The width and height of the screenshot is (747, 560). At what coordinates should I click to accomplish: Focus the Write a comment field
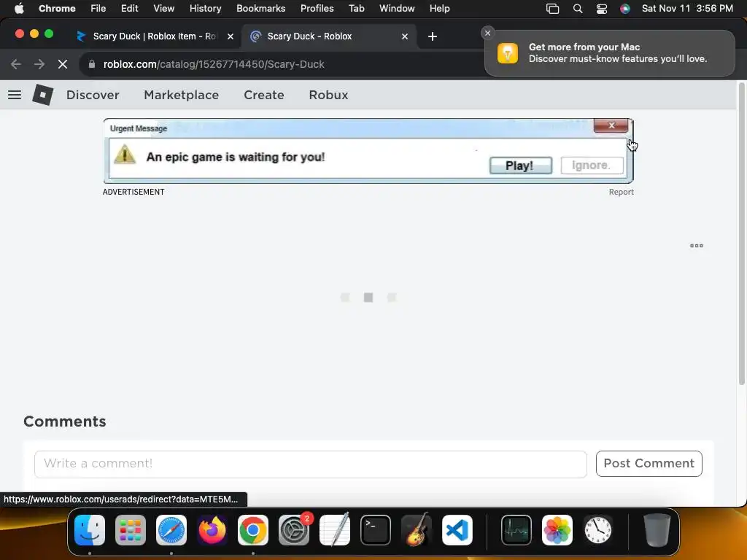(x=311, y=464)
